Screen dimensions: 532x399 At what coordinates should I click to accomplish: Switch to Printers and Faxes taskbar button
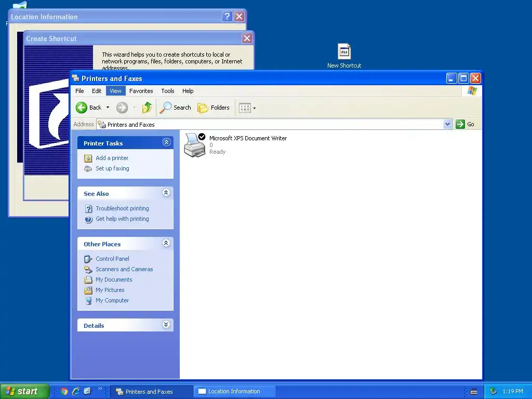(152, 392)
